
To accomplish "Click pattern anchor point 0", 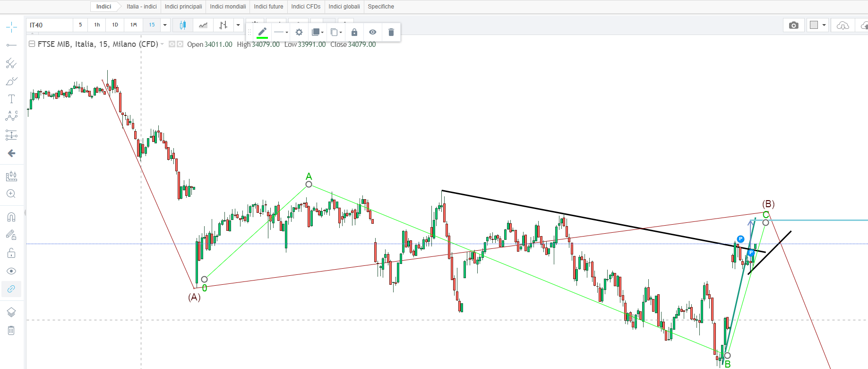I will tap(204, 280).
